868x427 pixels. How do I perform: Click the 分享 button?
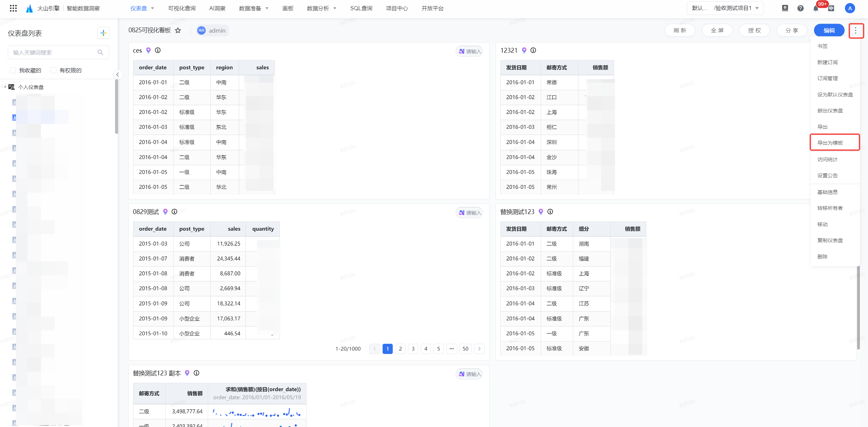(x=792, y=31)
